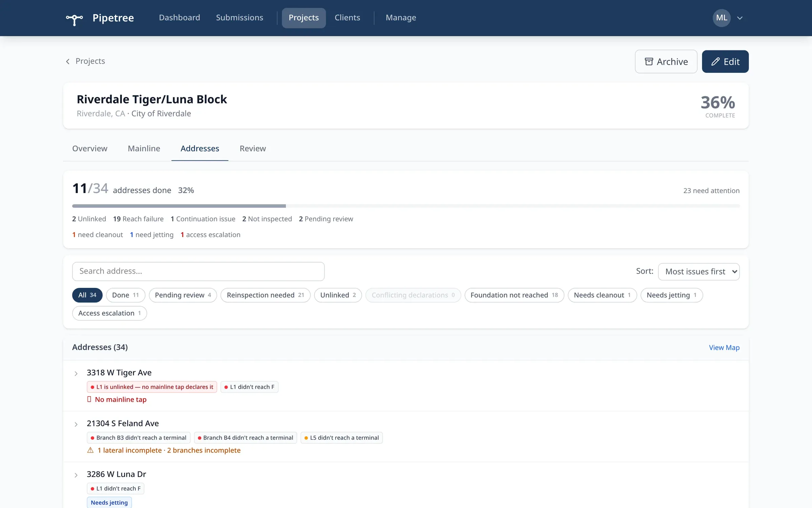Click the Pipetree logo icon

click(74, 19)
